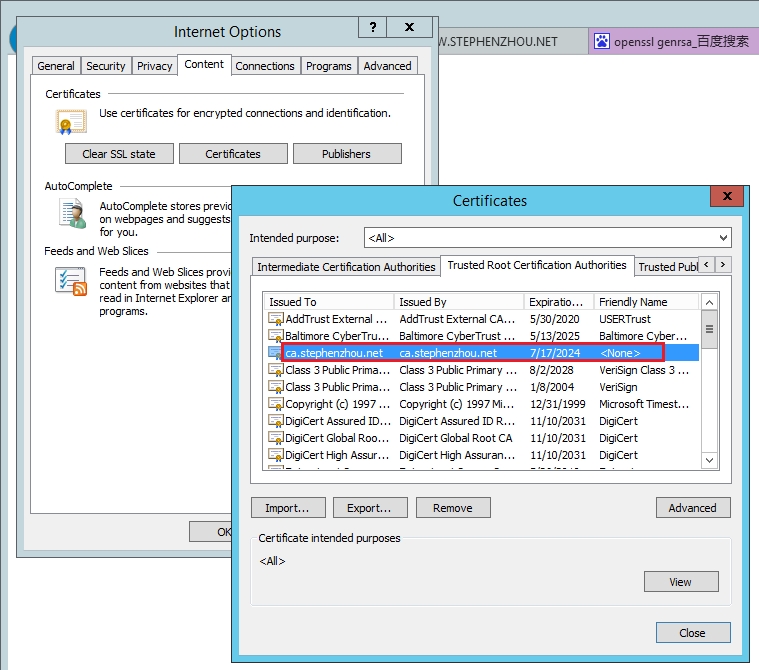759x670 pixels.
Task: Select AddTrust External row's USERTrust name
Action: tap(625, 319)
